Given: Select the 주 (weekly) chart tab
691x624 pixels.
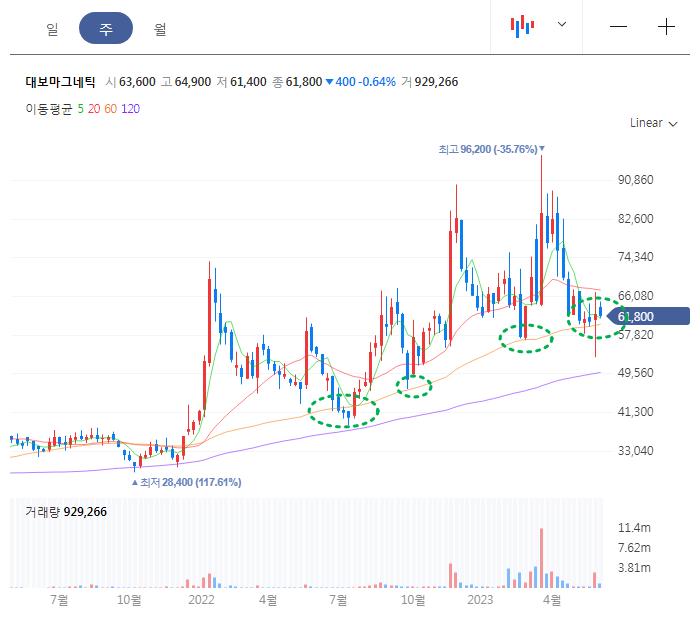Looking at the screenshot, I should pos(106,28).
